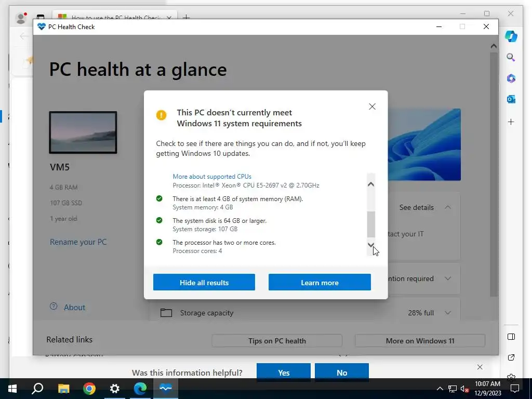The image size is (532, 399).
Task: Answer Yes to Was this information helpful
Action: [x=284, y=373]
